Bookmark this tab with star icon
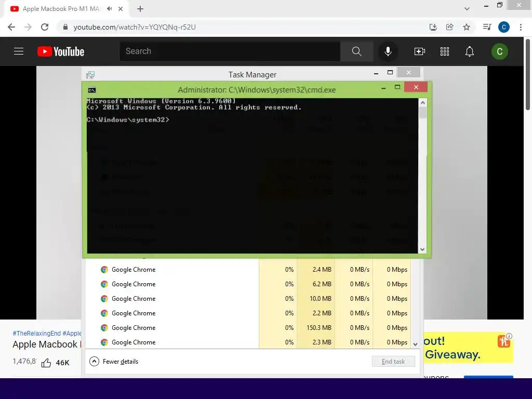Image resolution: width=532 pixels, height=399 pixels. (467, 27)
